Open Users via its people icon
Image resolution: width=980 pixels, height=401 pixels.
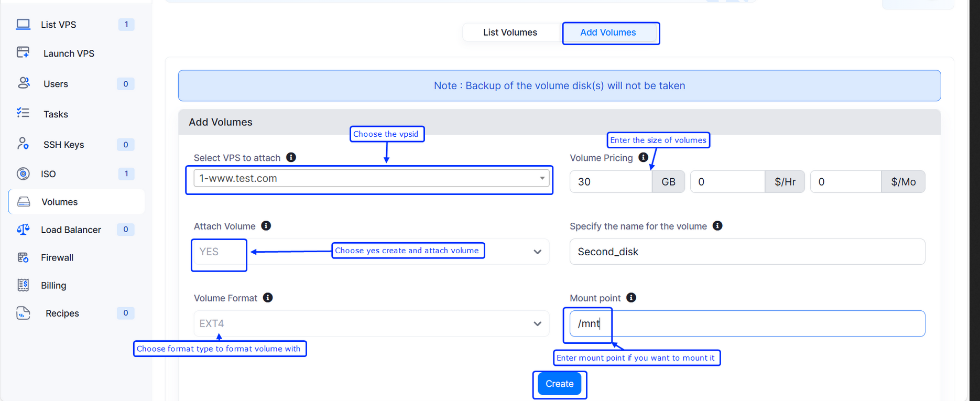pos(24,83)
